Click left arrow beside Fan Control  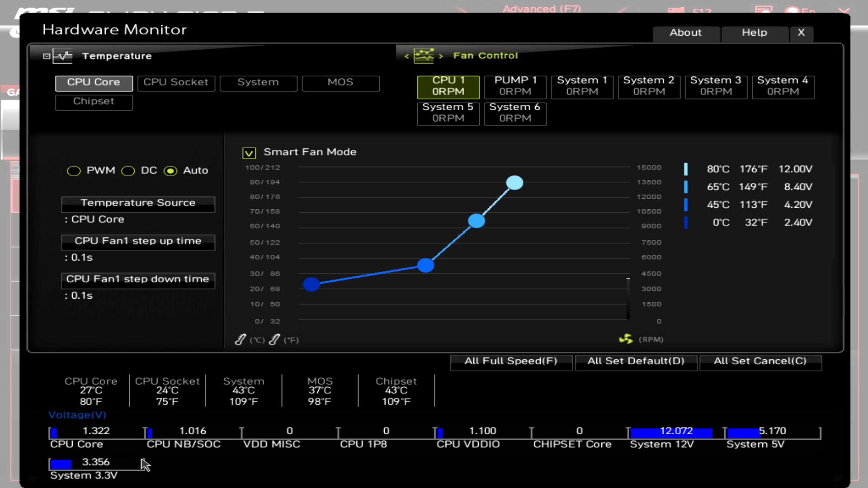click(406, 56)
